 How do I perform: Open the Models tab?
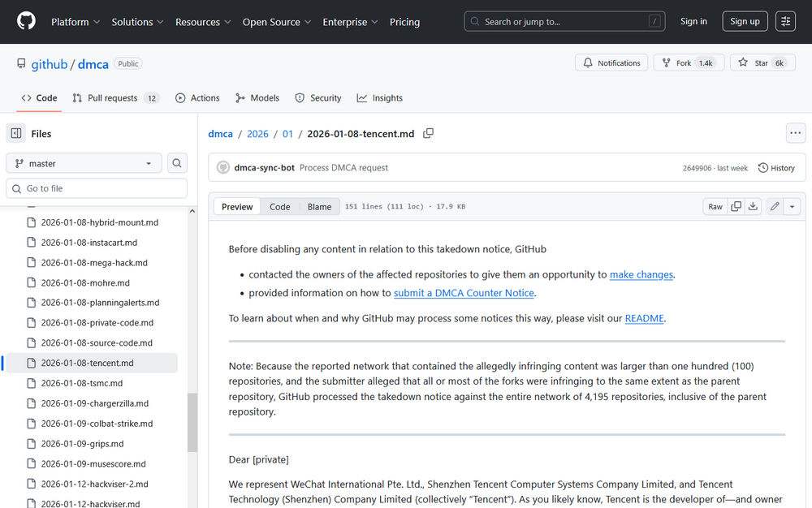[x=257, y=97]
